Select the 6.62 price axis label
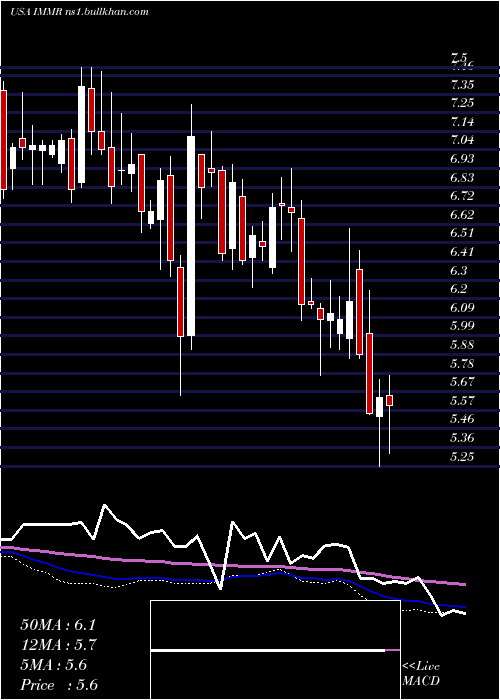 point(462,215)
